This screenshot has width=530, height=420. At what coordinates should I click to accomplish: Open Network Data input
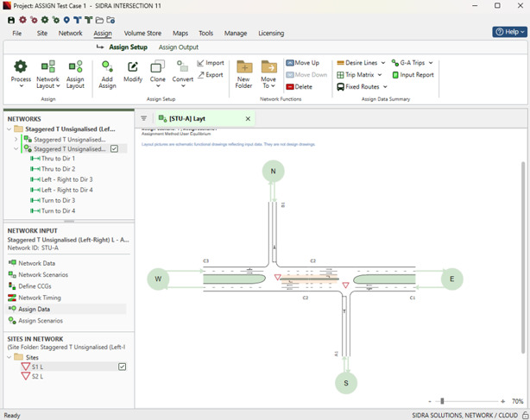(32, 263)
